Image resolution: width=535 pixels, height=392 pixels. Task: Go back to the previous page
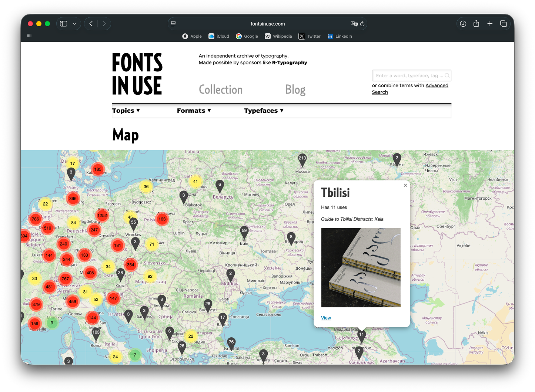91,24
